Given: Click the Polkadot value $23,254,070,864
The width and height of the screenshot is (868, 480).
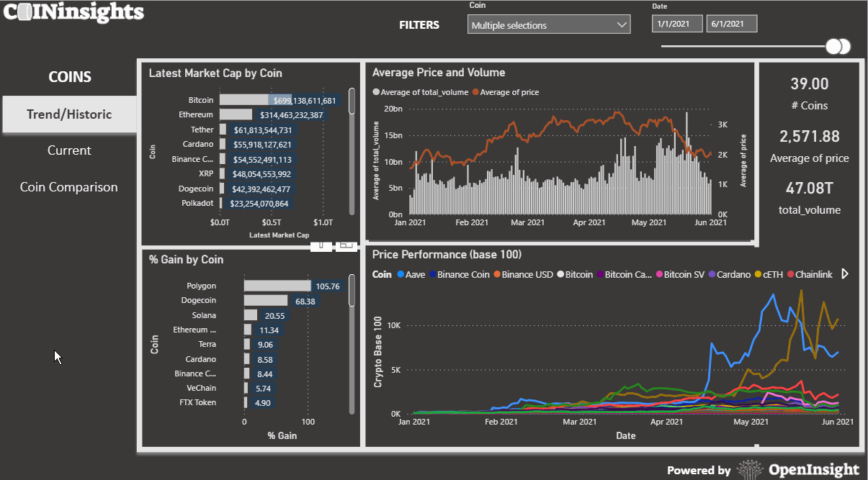Looking at the screenshot, I should (x=260, y=203).
